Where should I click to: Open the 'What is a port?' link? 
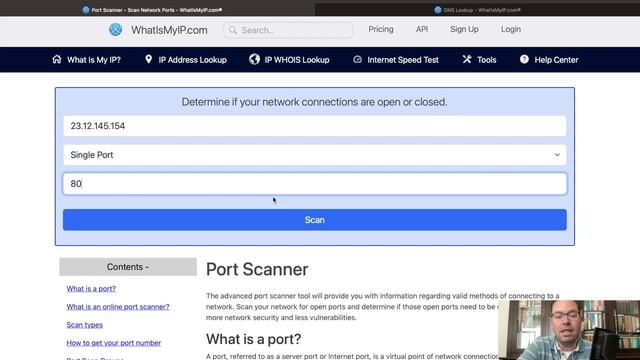pyautogui.click(x=91, y=289)
